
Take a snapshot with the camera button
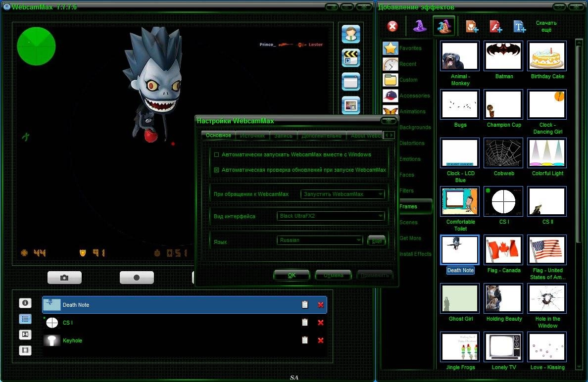click(64, 278)
